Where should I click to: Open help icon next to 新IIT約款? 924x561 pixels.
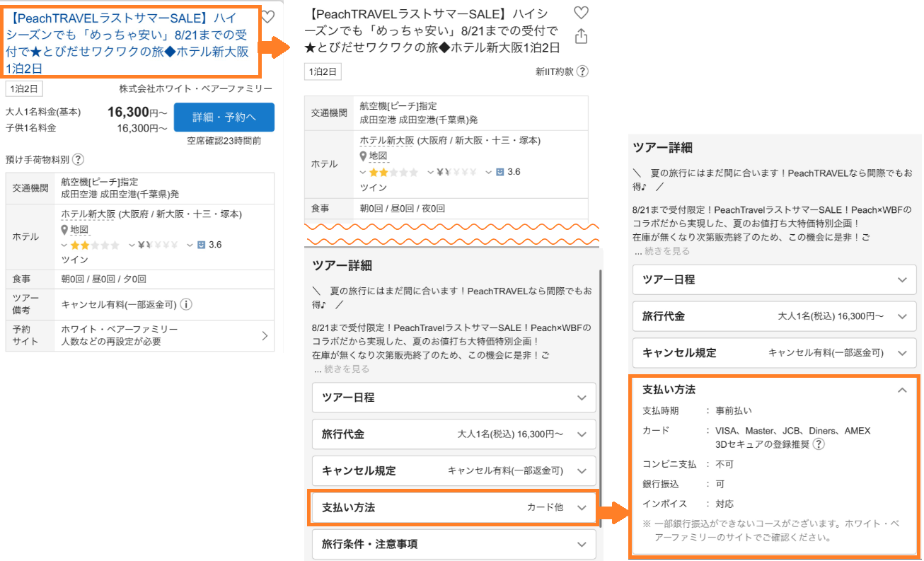(582, 71)
